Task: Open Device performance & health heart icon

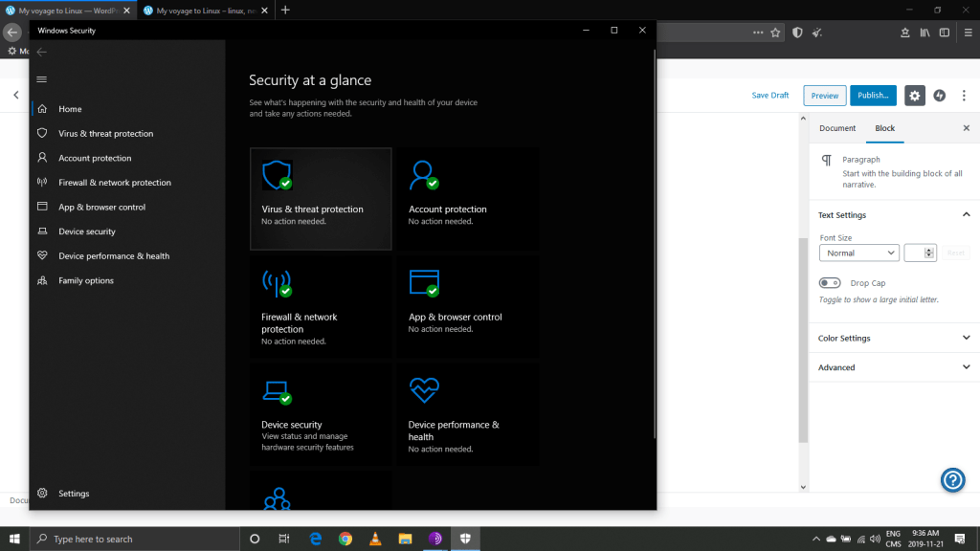Action: [423, 390]
